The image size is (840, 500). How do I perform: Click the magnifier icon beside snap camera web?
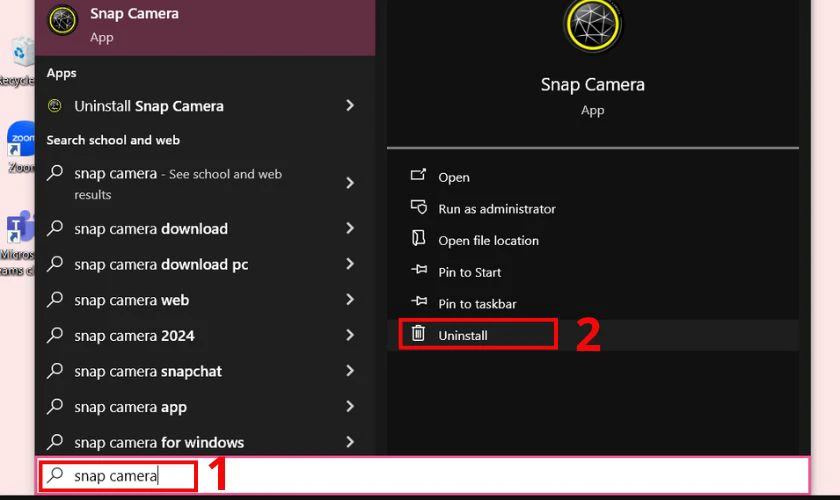click(x=55, y=300)
